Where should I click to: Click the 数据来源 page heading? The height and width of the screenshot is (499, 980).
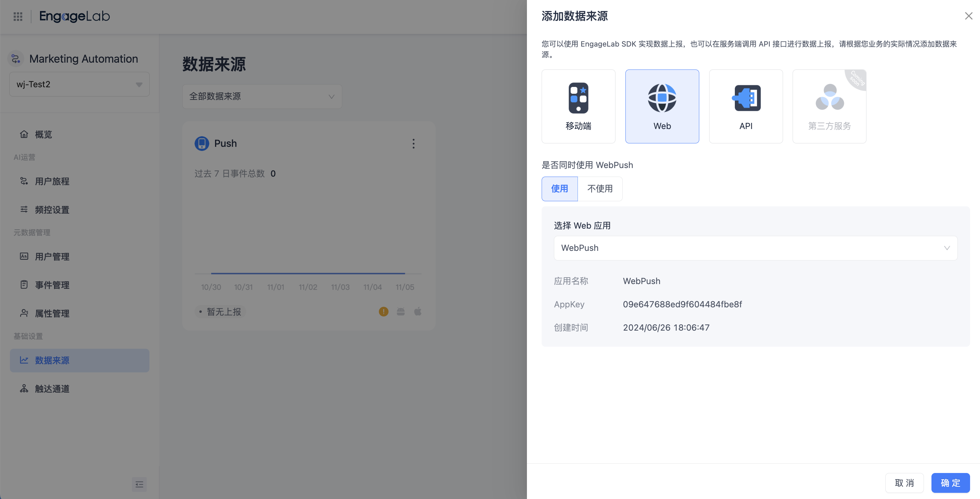214,64
